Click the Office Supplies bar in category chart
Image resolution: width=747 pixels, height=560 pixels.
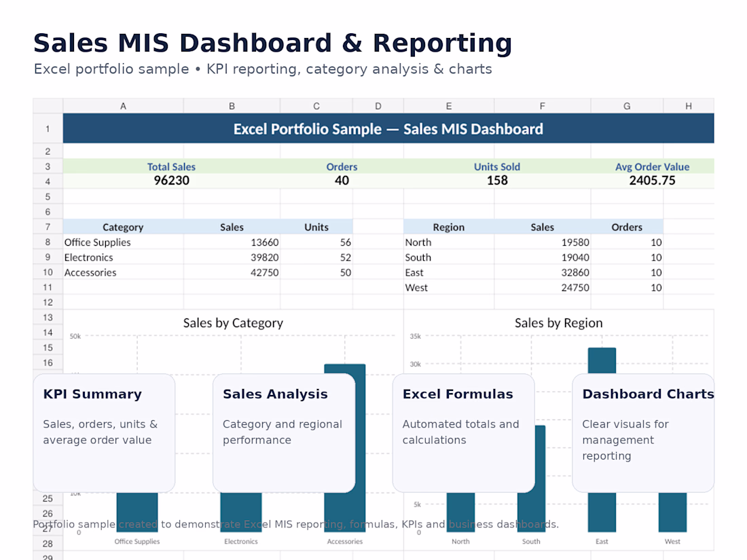[137, 512]
